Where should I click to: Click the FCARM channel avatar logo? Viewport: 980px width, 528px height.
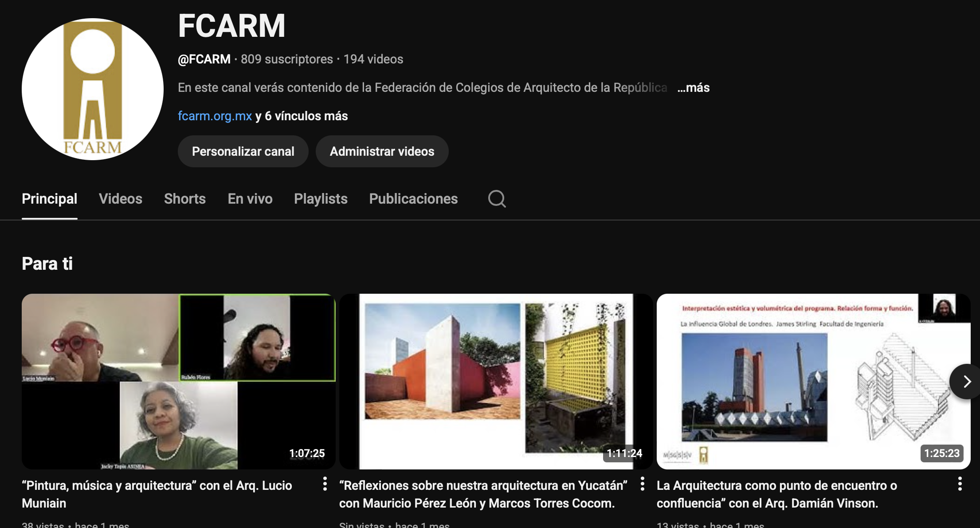click(x=93, y=89)
